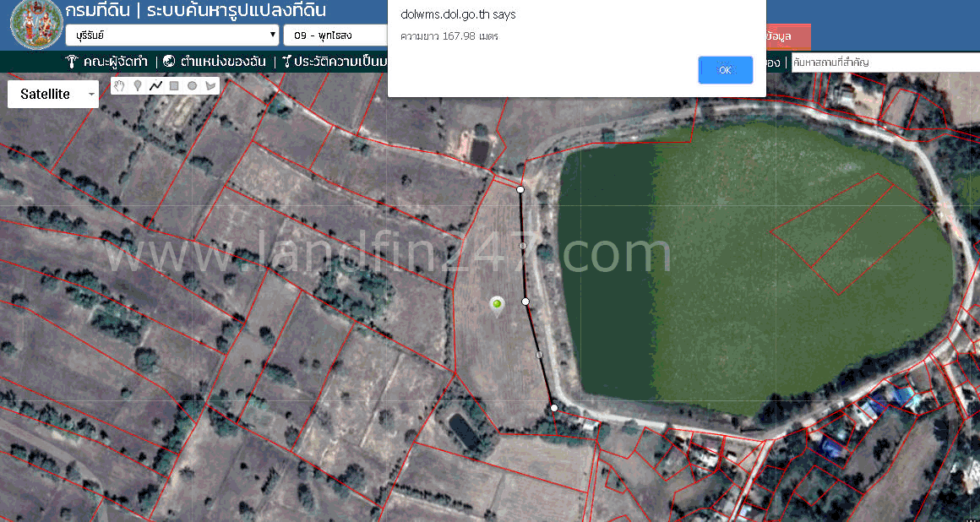Click the red ข้อมูล button
980x522 pixels.
click(x=787, y=36)
